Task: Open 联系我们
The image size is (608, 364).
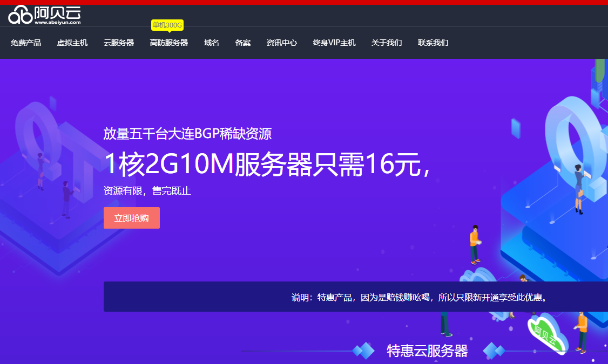Action: click(x=434, y=43)
